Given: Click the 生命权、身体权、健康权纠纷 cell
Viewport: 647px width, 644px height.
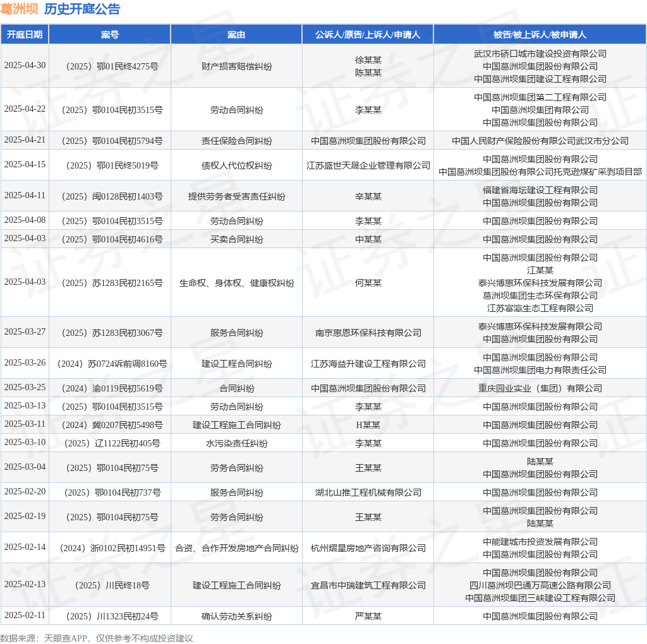Looking at the screenshot, I should (236, 283).
